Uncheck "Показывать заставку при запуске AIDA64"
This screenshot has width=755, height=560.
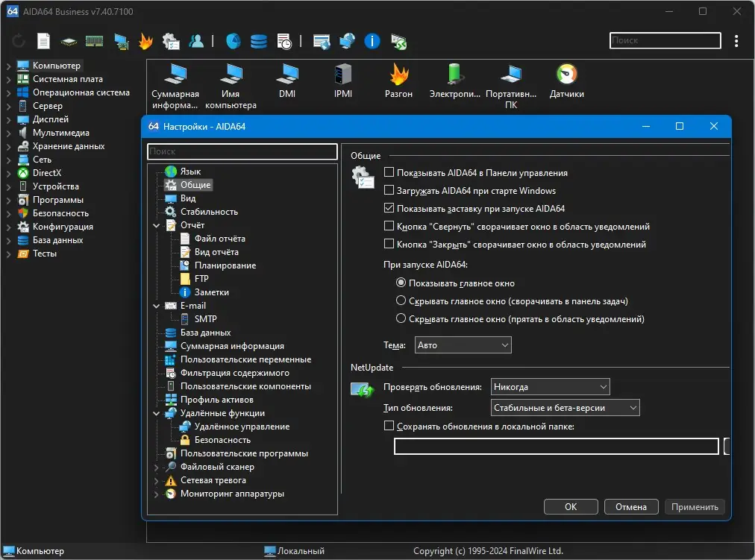(x=389, y=209)
